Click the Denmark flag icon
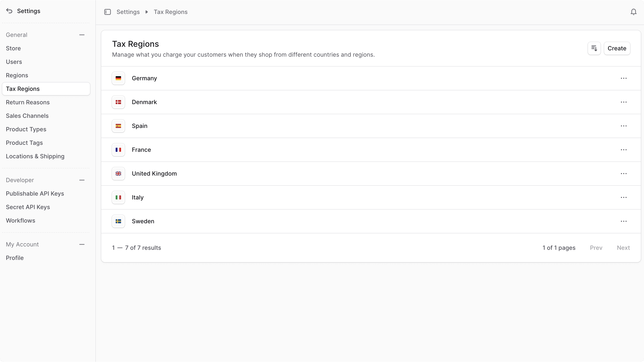The image size is (644, 362). [x=118, y=102]
